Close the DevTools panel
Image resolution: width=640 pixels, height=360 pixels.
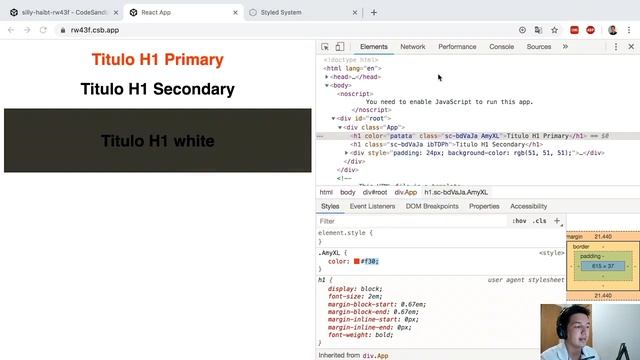pyautogui.click(x=631, y=47)
